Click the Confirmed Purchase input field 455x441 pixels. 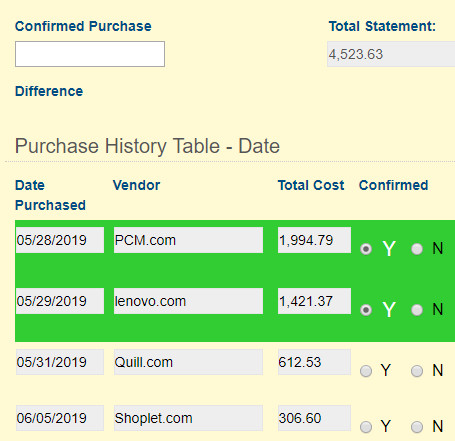(x=90, y=54)
